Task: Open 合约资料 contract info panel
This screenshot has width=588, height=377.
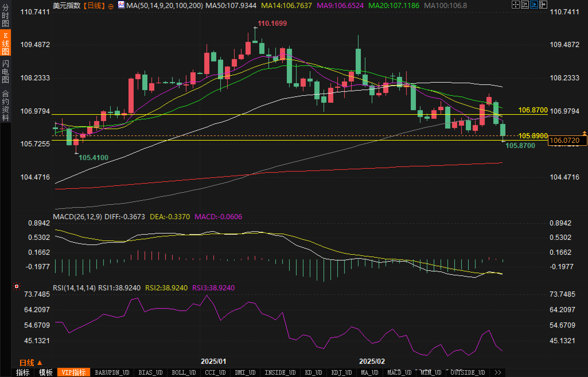Action: 5,105
